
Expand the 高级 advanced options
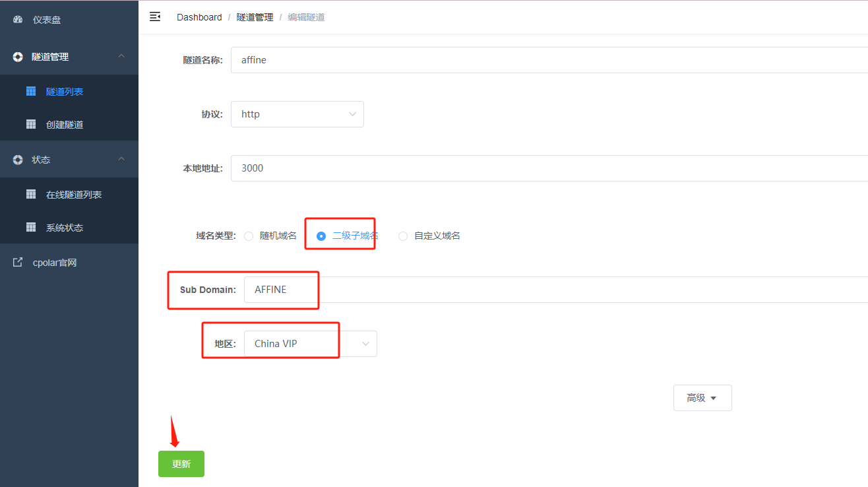(x=702, y=398)
